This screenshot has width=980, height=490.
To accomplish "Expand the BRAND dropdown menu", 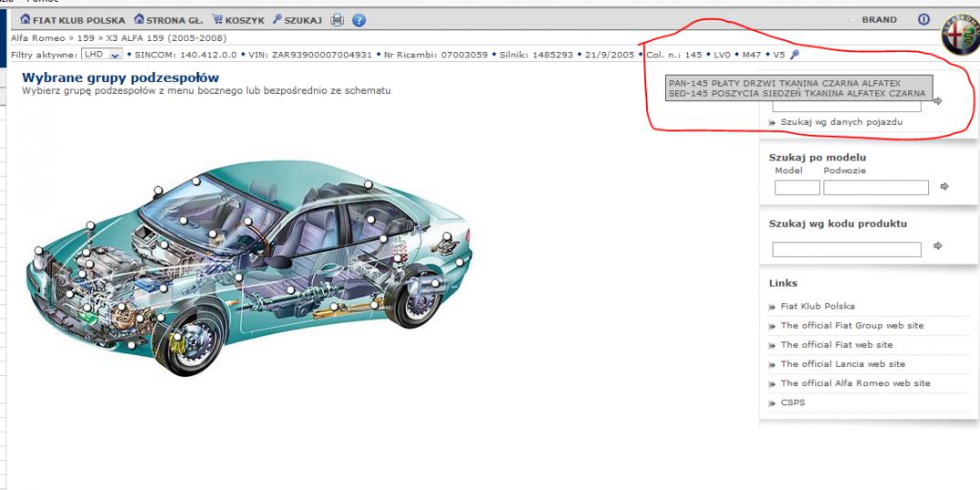I will pyautogui.click(x=873, y=20).
